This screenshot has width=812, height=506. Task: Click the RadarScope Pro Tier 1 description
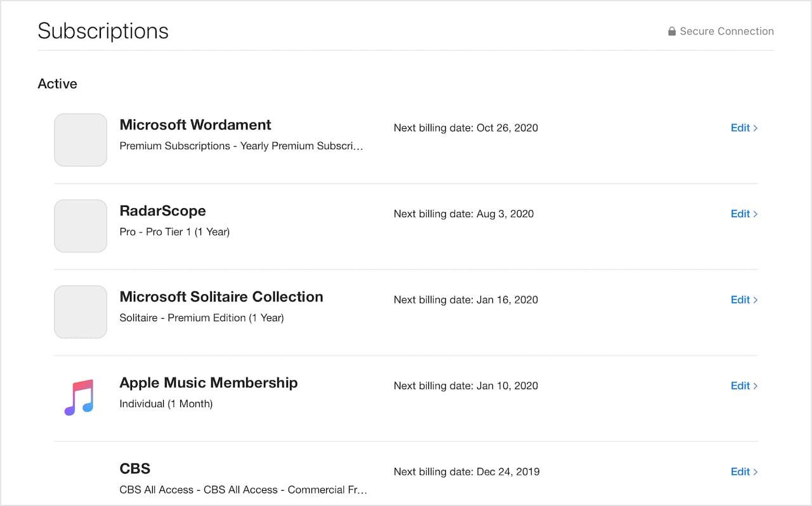(x=174, y=232)
